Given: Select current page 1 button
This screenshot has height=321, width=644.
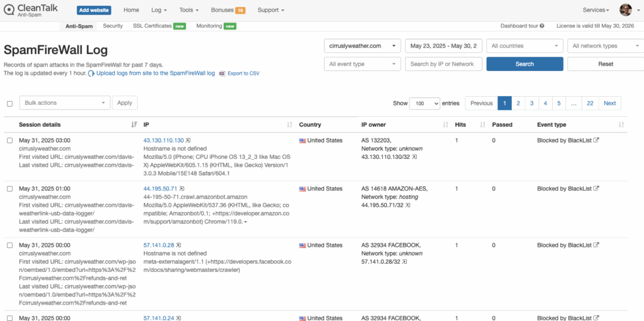Looking at the screenshot, I should click(x=504, y=103).
